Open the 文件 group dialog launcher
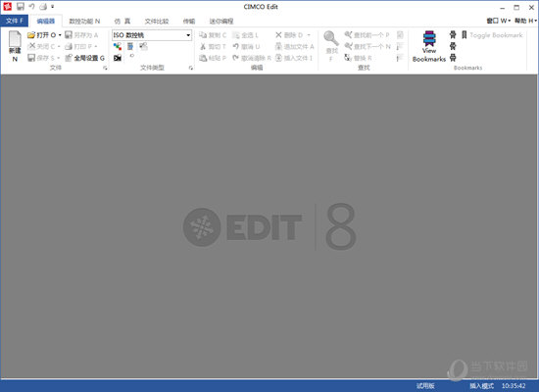Screen dimensions: 539x392 point(105,68)
